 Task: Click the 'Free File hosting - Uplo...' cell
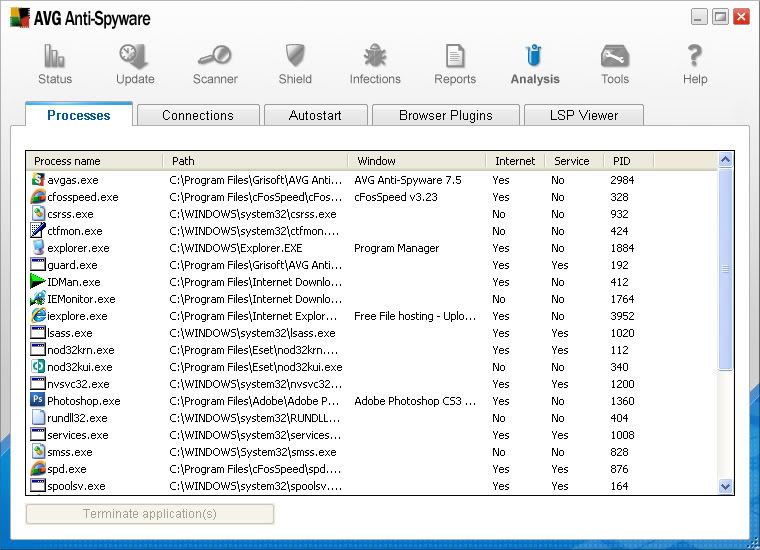415,316
